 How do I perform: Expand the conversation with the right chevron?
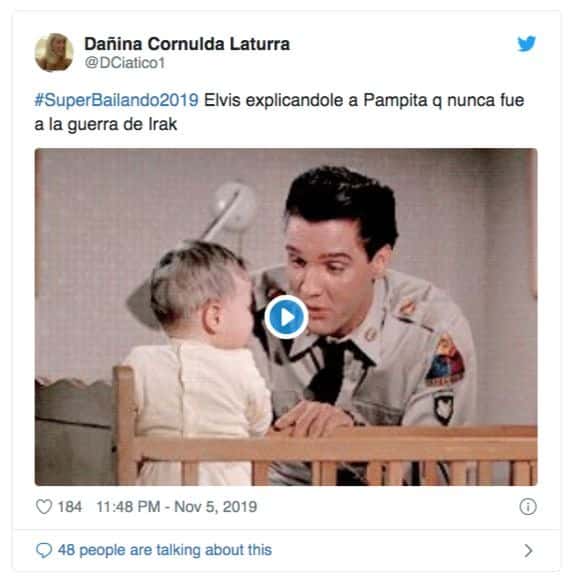click(529, 550)
